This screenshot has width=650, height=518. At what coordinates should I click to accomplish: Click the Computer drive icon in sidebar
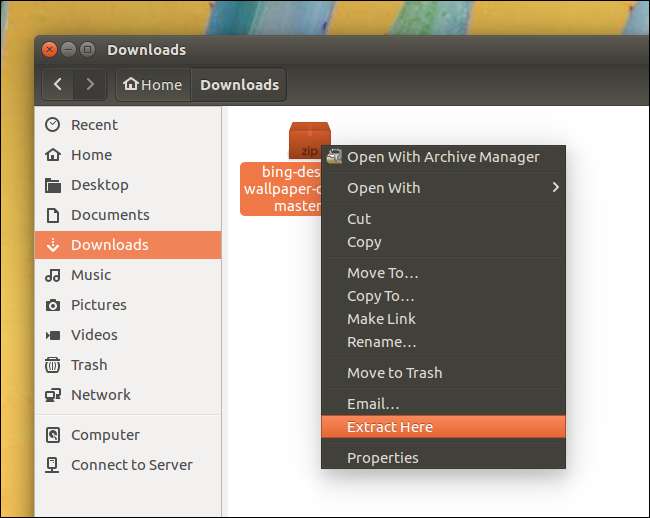[53, 435]
